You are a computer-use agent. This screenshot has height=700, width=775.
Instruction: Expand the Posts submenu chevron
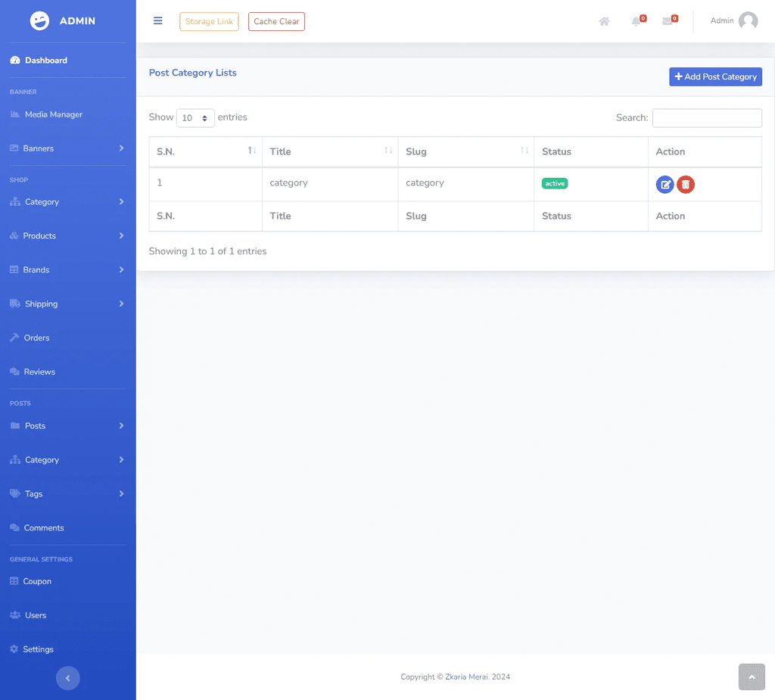tap(121, 425)
